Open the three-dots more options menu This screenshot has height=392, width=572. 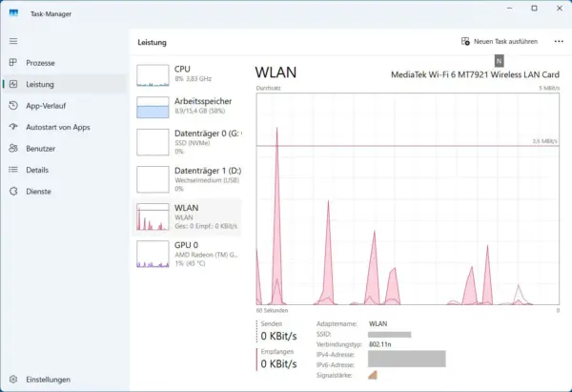[x=559, y=41]
